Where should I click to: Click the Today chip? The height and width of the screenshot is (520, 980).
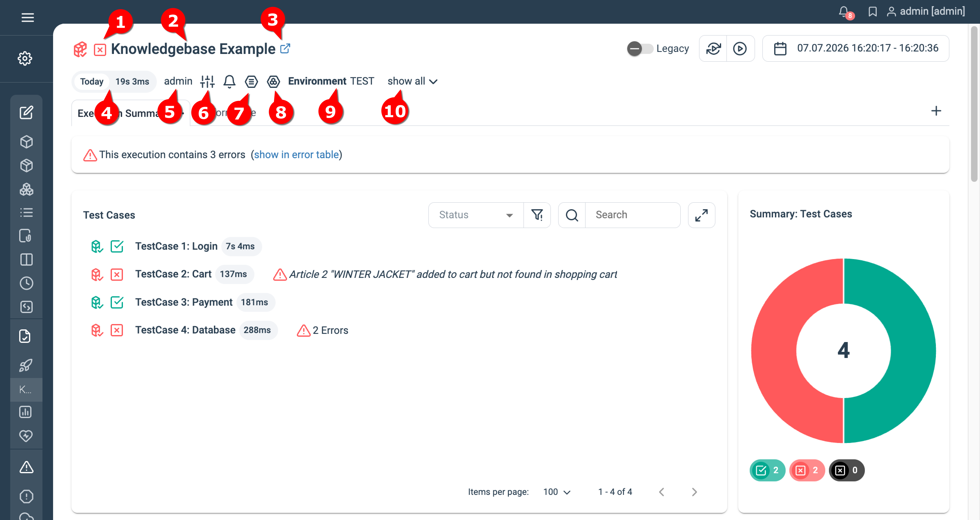pos(92,82)
